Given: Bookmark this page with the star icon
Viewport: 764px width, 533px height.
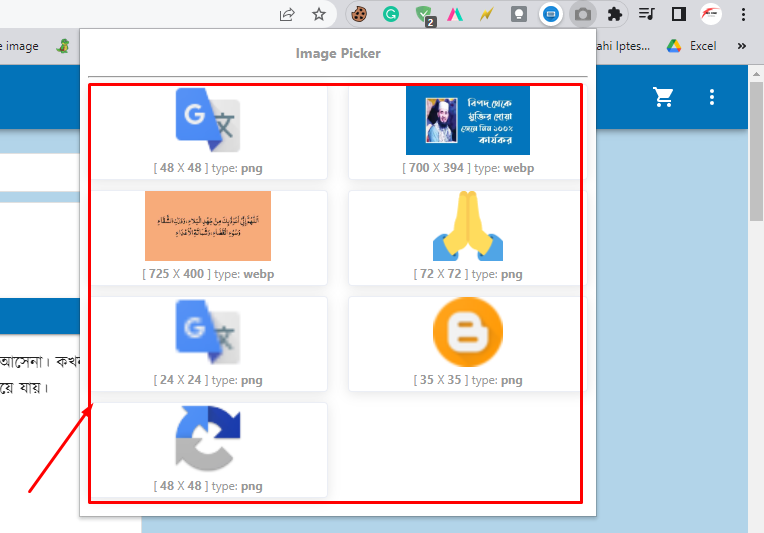Looking at the screenshot, I should tap(319, 14).
